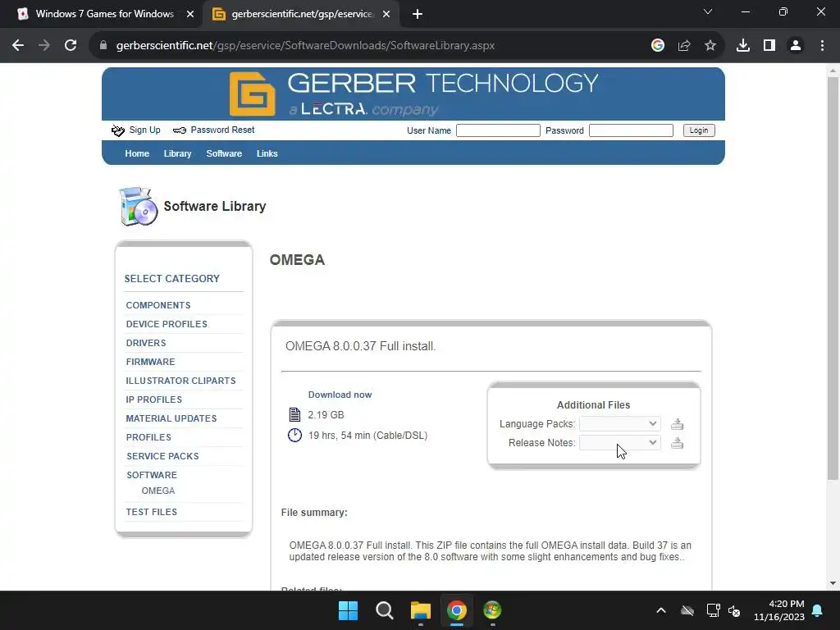Close the gerberscientific.net tab
Screen dimensions: 840x630
pyautogui.click(x=386, y=15)
